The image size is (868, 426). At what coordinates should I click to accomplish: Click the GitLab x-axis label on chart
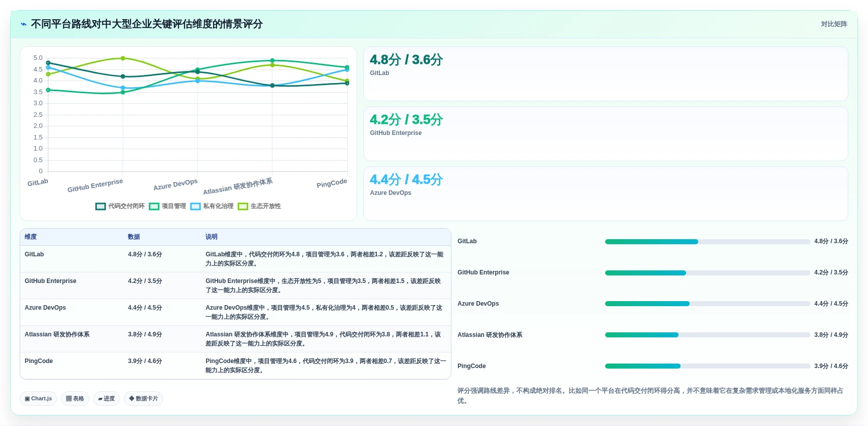click(x=38, y=182)
